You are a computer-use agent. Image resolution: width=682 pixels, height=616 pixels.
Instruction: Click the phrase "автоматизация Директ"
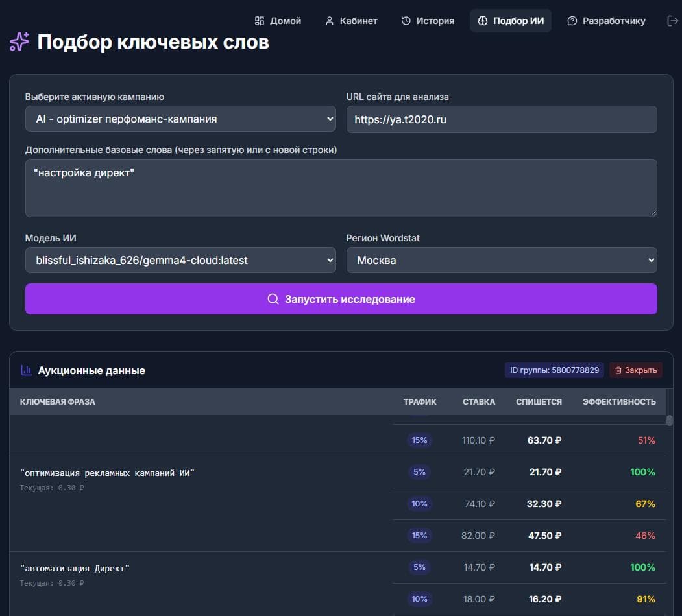coord(75,568)
